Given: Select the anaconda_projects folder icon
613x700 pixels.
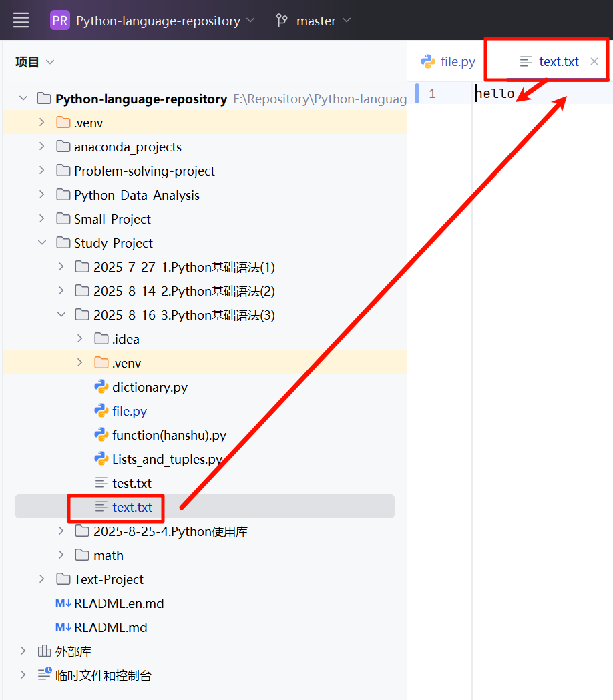Looking at the screenshot, I should (x=63, y=146).
